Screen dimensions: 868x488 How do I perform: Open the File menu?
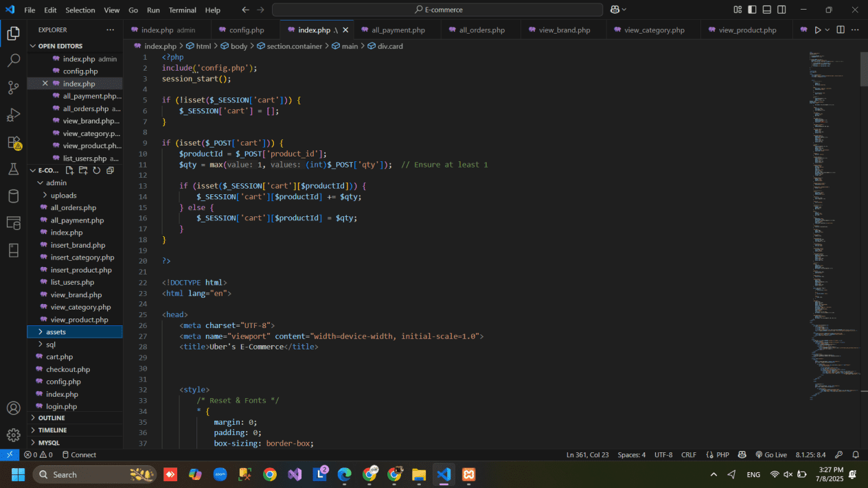tap(30, 10)
